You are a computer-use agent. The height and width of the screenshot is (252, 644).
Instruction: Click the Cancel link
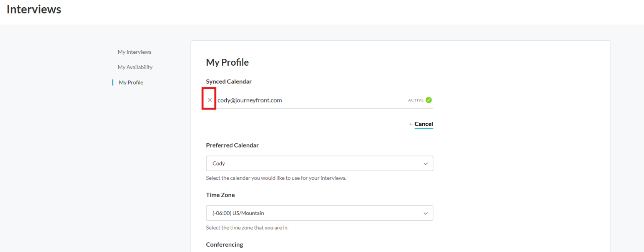[x=424, y=124]
